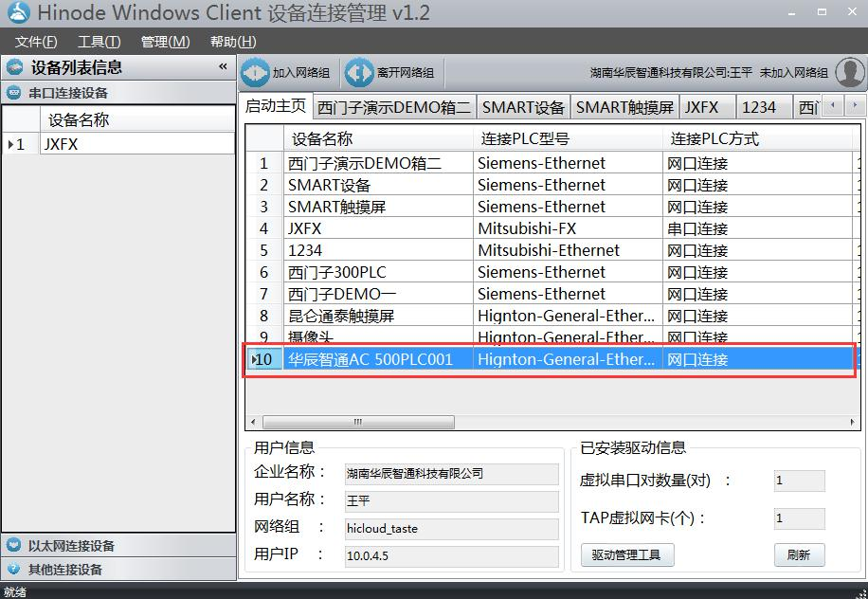Click the 加入网络组 blue network icon
This screenshot has height=599, width=868.
point(256,71)
